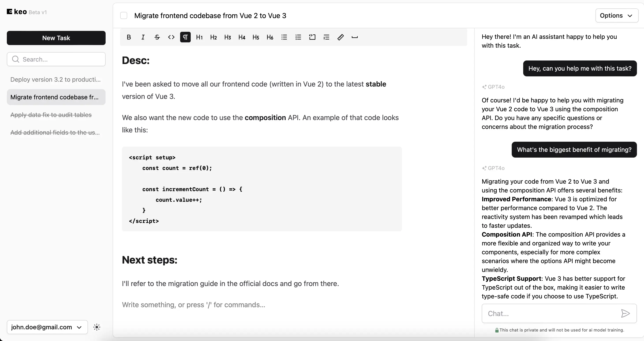Insert a code block
644x341 pixels.
[x=312, y=37]
